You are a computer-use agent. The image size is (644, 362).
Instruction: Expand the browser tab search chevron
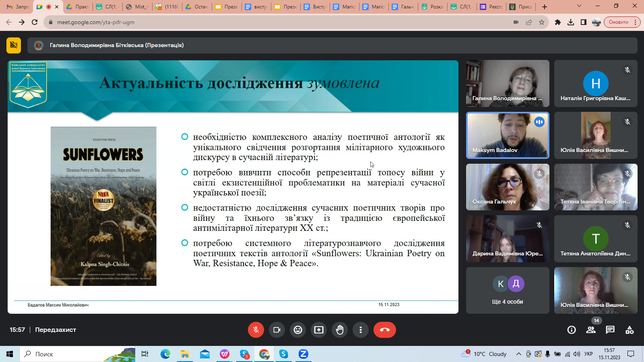(579, 6)
